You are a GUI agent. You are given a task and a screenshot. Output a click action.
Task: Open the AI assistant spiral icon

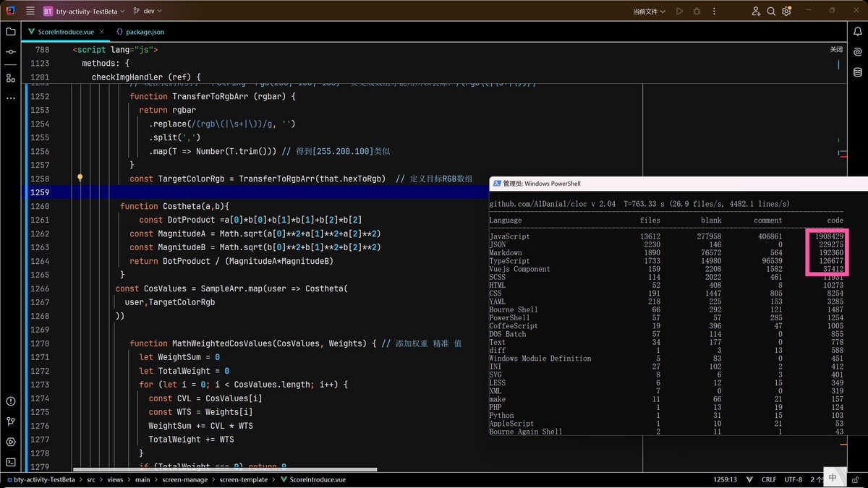(x=858, y=52)
